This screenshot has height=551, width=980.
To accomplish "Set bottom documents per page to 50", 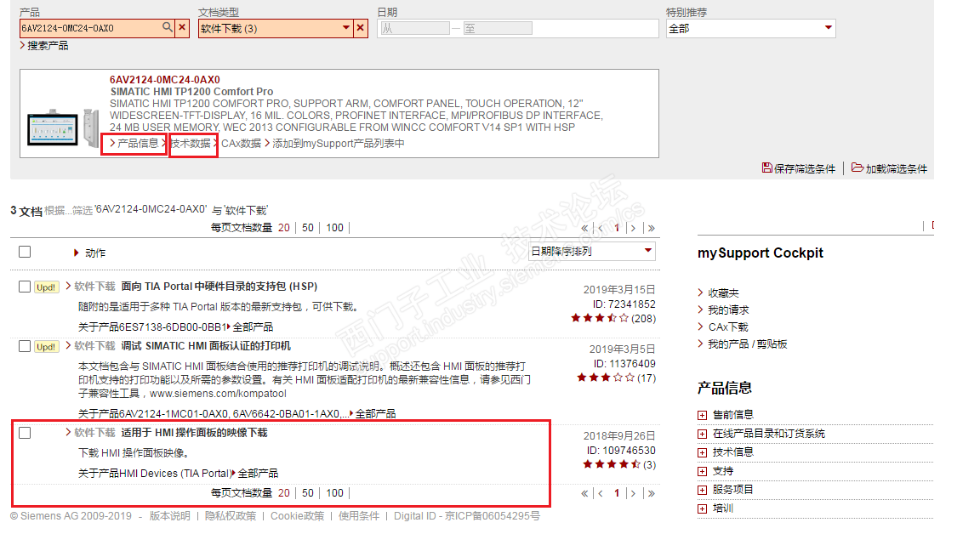I will point(307,493).
